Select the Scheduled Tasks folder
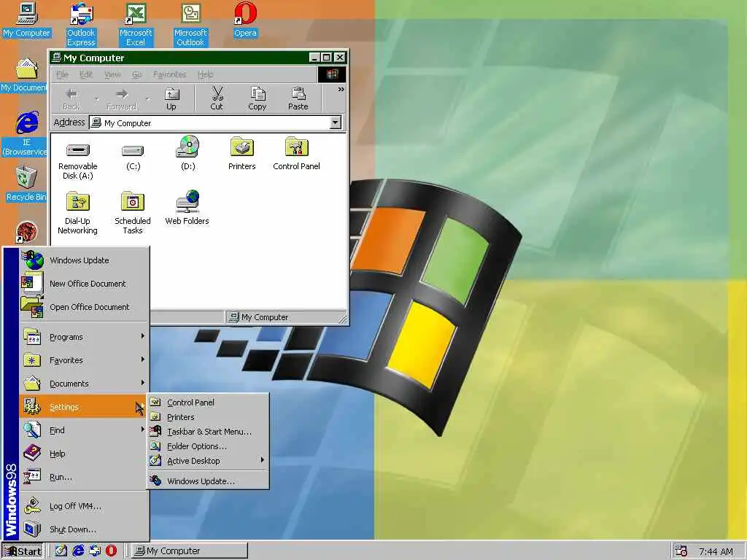This screenshot has height=560, width=747. pos(133,212)
